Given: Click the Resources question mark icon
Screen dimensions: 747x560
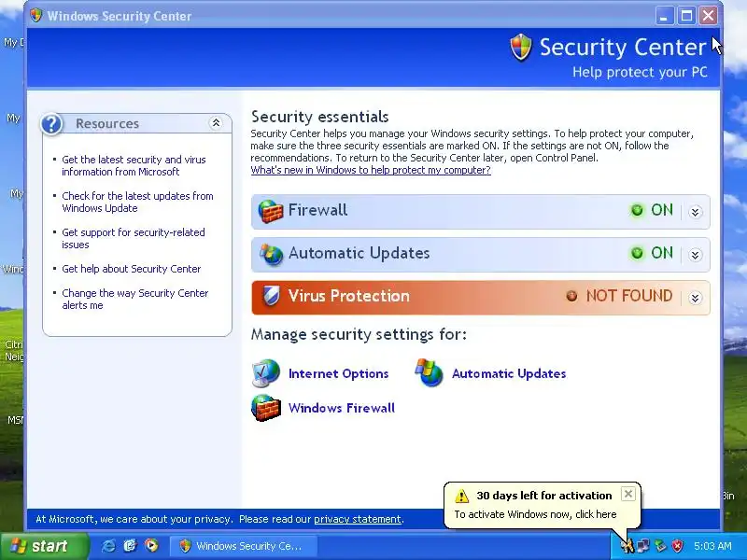Looking at the screenshot, I should point(52,124).
